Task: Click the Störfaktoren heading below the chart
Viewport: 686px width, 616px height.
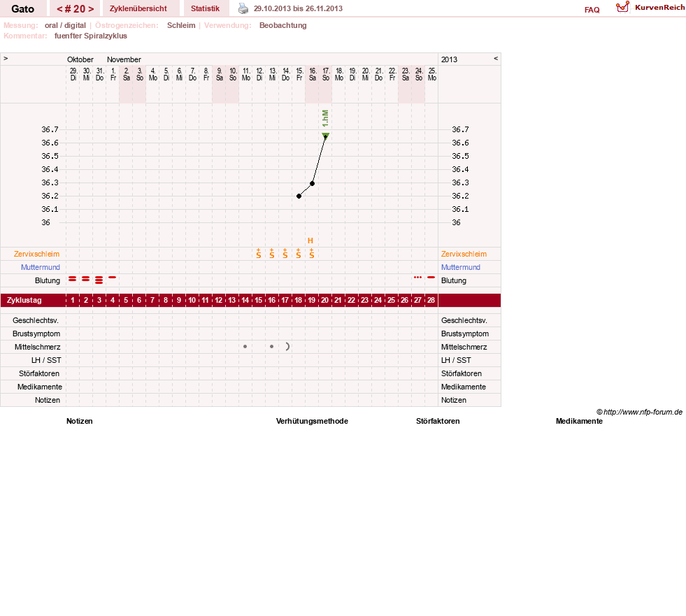Action: [x=438, y=422]
